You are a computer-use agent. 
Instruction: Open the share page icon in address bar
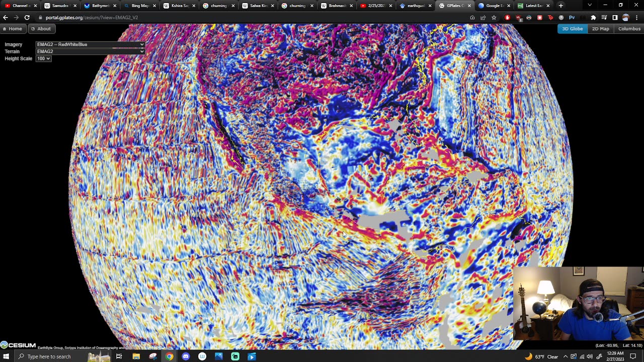pyautogui.click(x=483, y=18)
